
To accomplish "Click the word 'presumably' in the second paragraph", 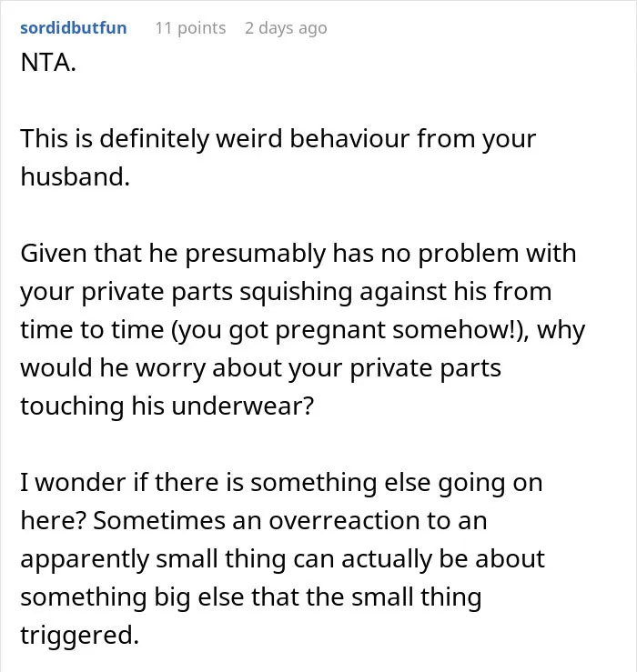I will pyautogui.click(x=256, y=255).
